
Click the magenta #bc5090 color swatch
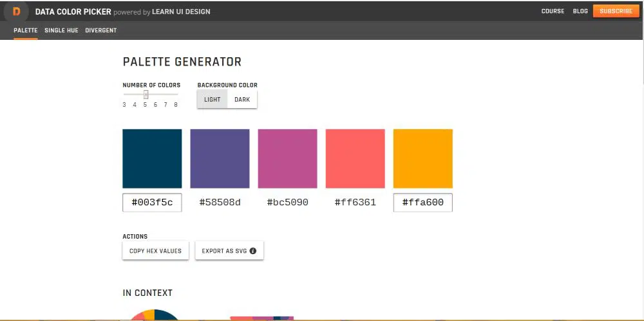[287, 158]
